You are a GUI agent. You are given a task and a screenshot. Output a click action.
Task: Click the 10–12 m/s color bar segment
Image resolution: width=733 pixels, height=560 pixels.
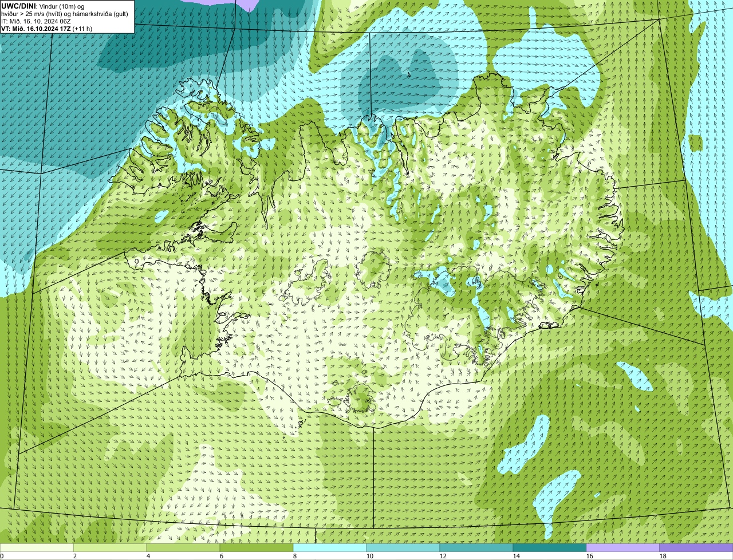pos(403,547)
